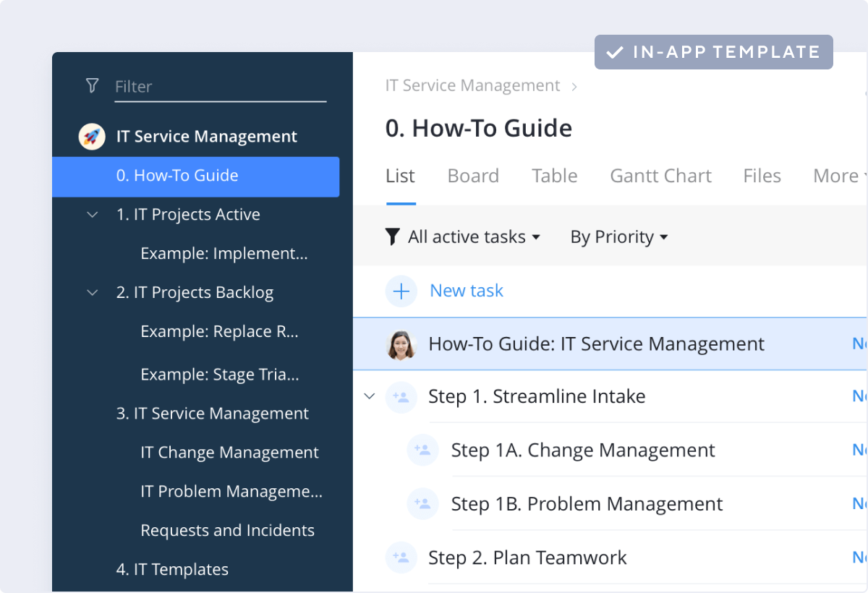Collapse the 2. IT Projects Backlog folder
This screenshot has width=868, height=593.
click(92, 292)
